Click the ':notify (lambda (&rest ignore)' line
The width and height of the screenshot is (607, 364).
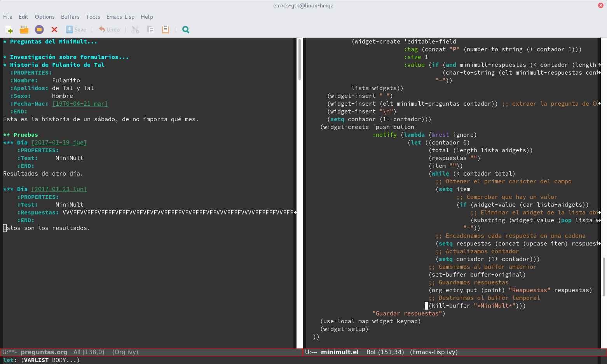424,135
